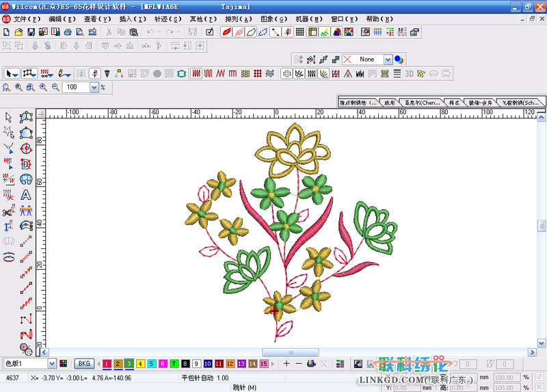The height and width of the screenshot is (392, 547).
Task: Expand the 'None' pattern dropdown
Action: (x=388, y=60)
